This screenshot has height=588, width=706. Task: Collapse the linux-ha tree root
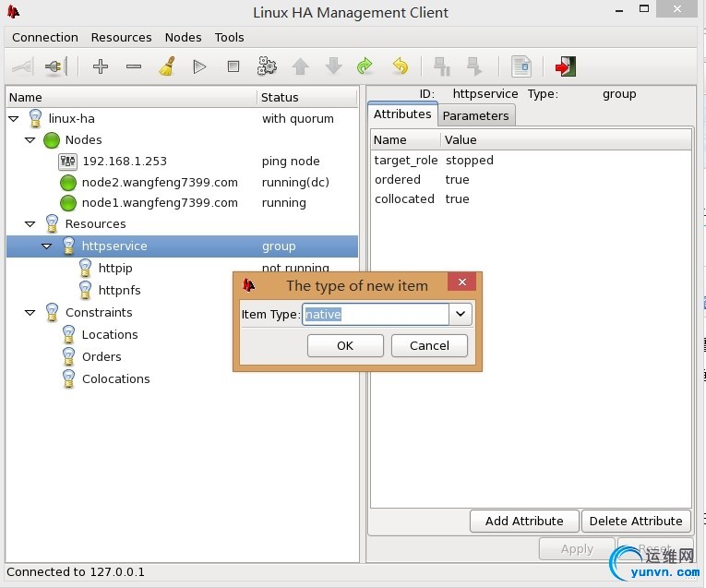(14, 119)
